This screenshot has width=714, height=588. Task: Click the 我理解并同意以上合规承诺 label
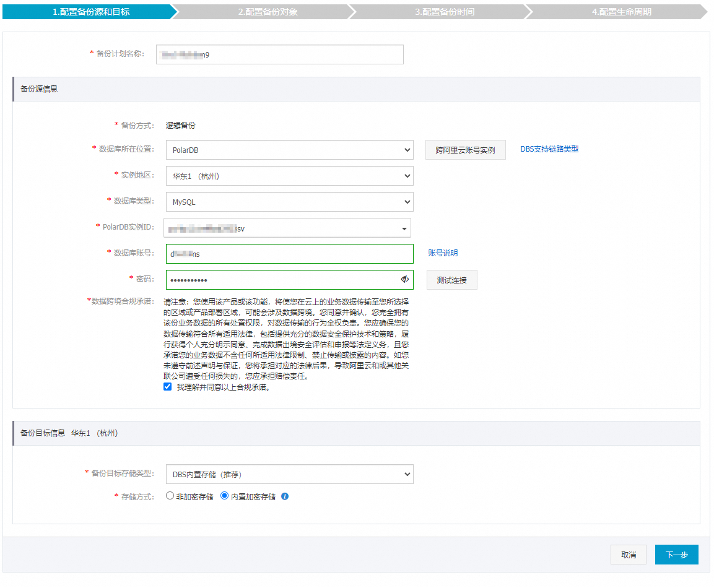[x=223, y=387]
